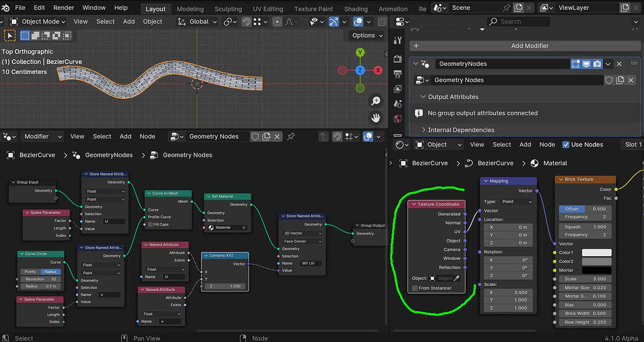Remove the GeometryNodes modifier with X
The width and height of the screenshot is (644, 342).
(619, 63)
